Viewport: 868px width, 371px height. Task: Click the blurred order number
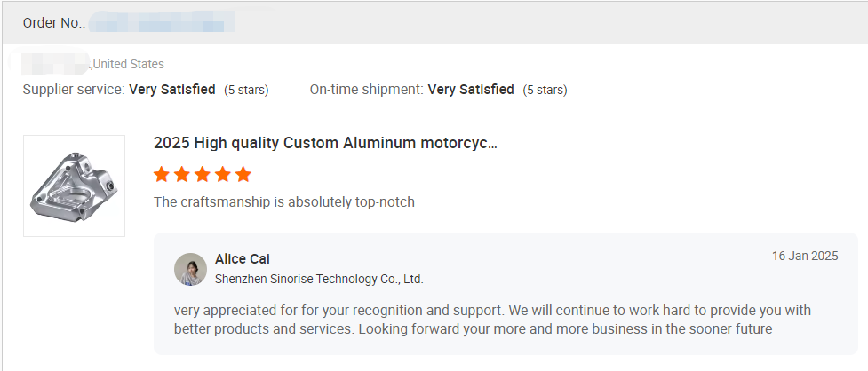162,22
